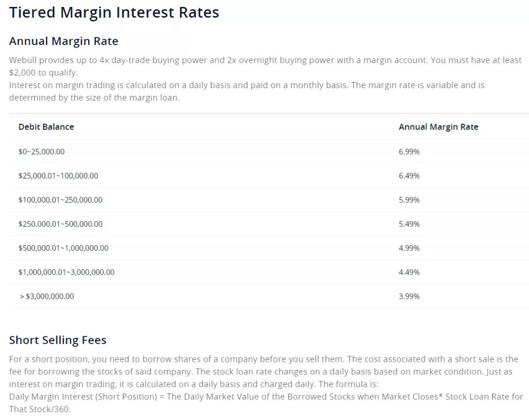The width and height of the screenshot is (529, 420).
Task: Click the 6.49% rate cell
Action: (409, 176)
